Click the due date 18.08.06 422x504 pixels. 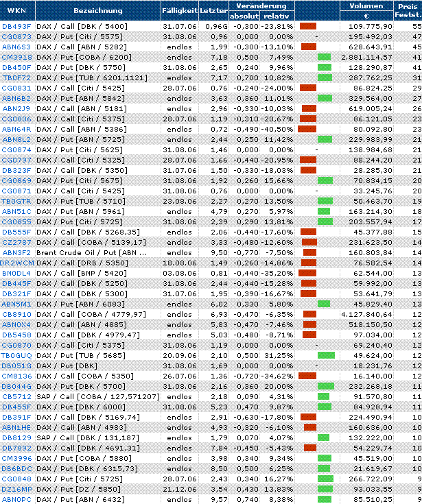coord(180,263)
